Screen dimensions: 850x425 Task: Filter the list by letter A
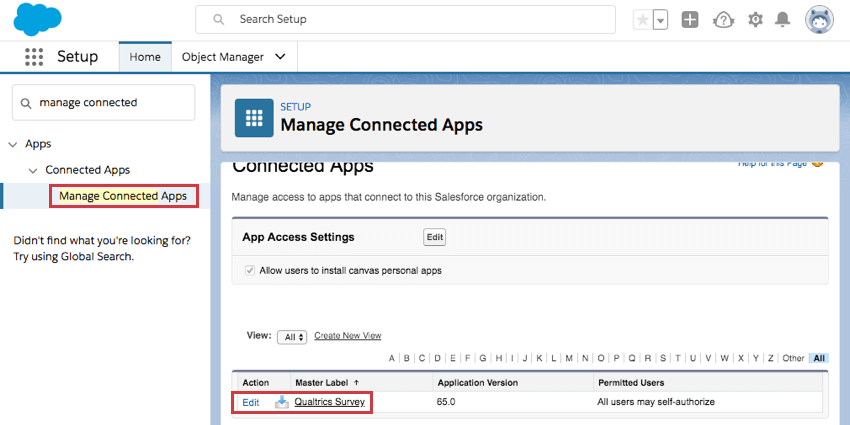pos(391,358)
